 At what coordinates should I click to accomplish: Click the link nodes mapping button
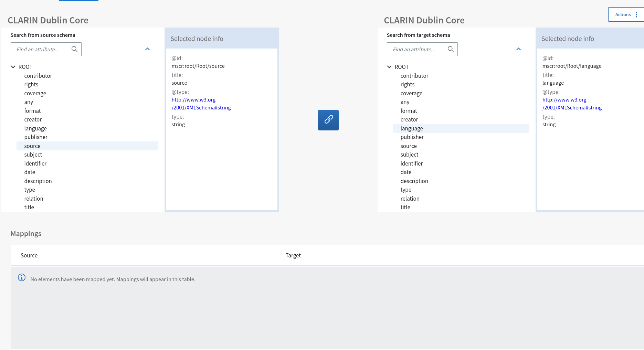tap(328, 120)
